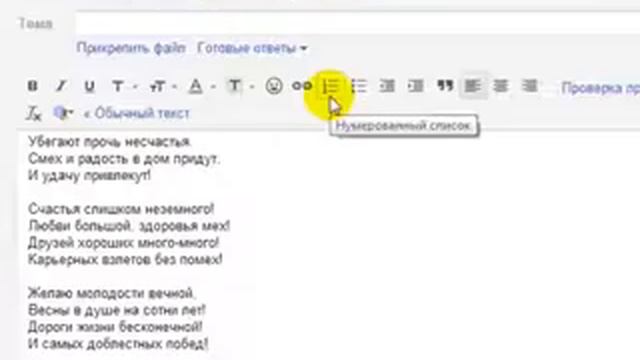Click the line 'Убегают прочь несчастья'
This screenshot has width=640, height=360.
point(109,142)
